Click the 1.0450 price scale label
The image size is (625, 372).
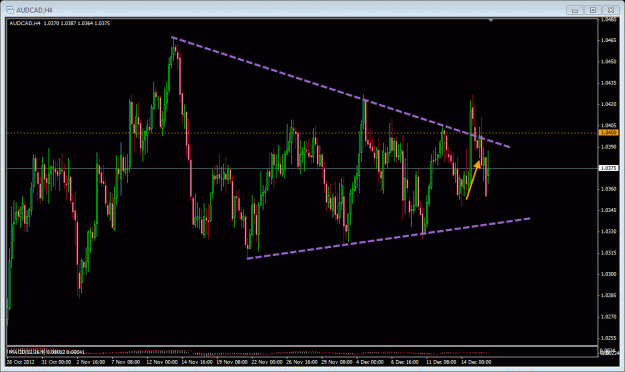click(608, 61)
